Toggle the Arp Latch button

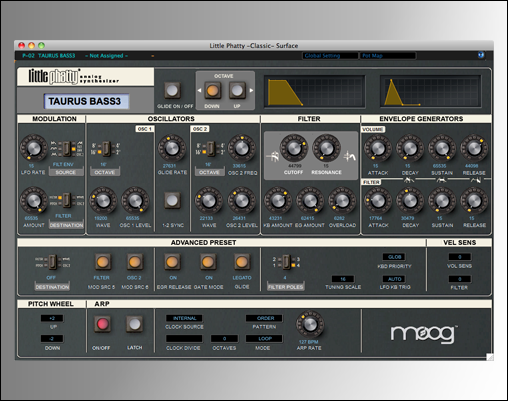point(135,324)
